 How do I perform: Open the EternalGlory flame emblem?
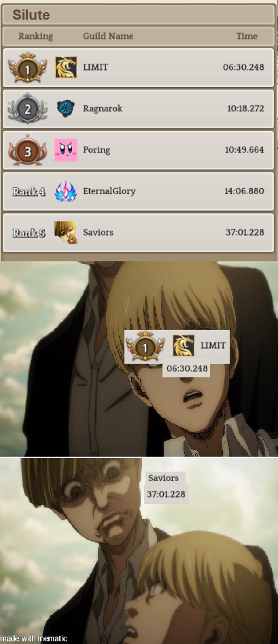pyautogui.click(x=66, y=191)
